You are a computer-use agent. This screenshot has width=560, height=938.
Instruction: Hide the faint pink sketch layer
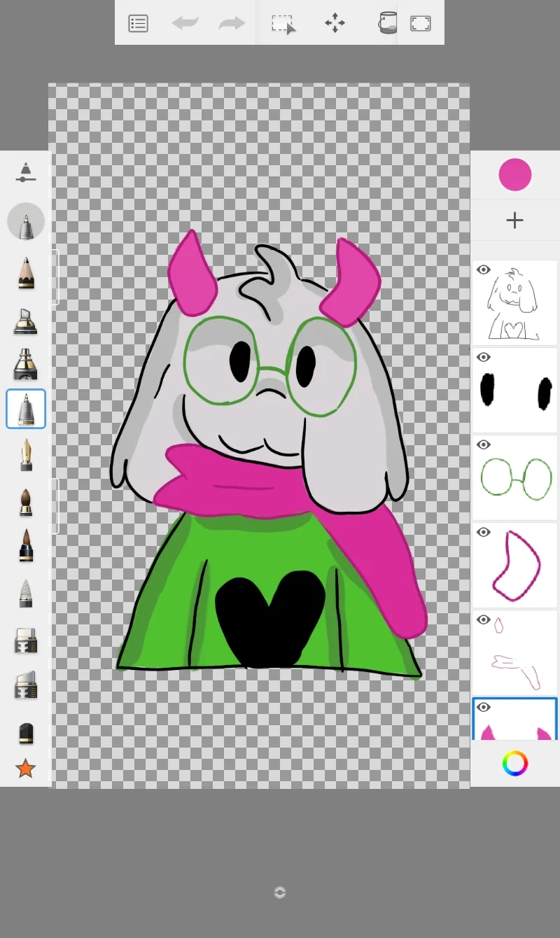[x=484, y=620]
